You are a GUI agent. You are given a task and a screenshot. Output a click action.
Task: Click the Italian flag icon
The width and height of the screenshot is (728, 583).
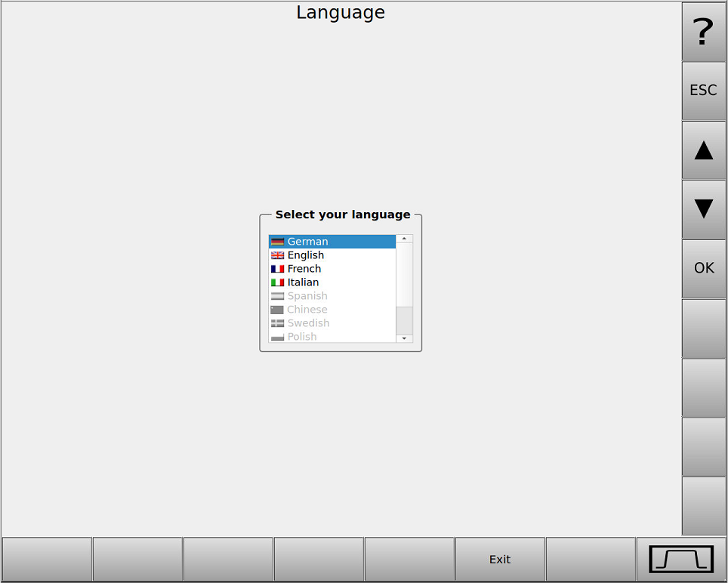277,282
